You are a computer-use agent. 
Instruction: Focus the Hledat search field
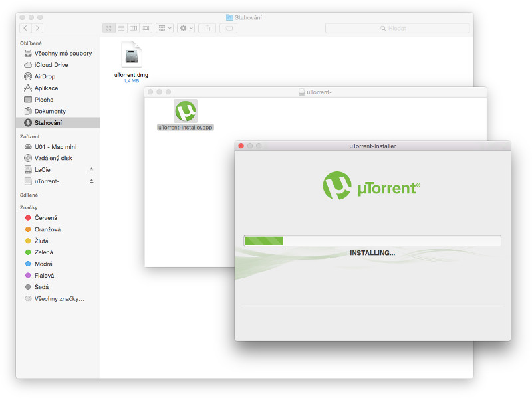[397, 28]
